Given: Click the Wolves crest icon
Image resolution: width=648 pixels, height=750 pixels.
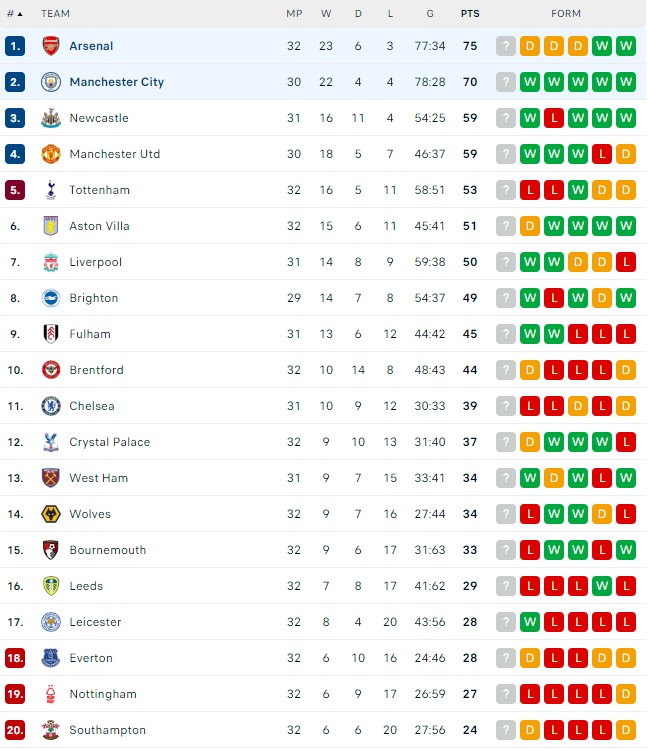Looking at the screenshot, I should (51, 514).
